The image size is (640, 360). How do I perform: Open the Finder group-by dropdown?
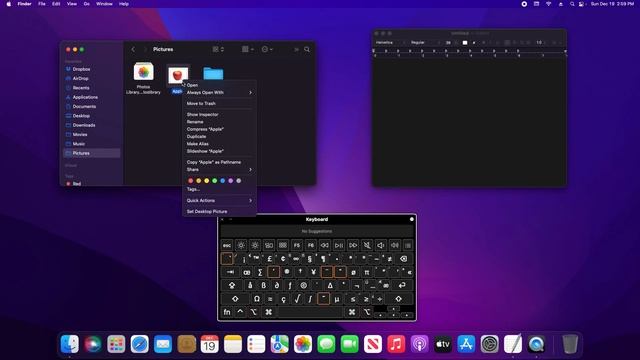pyautogui.click(x=247, y=49)
